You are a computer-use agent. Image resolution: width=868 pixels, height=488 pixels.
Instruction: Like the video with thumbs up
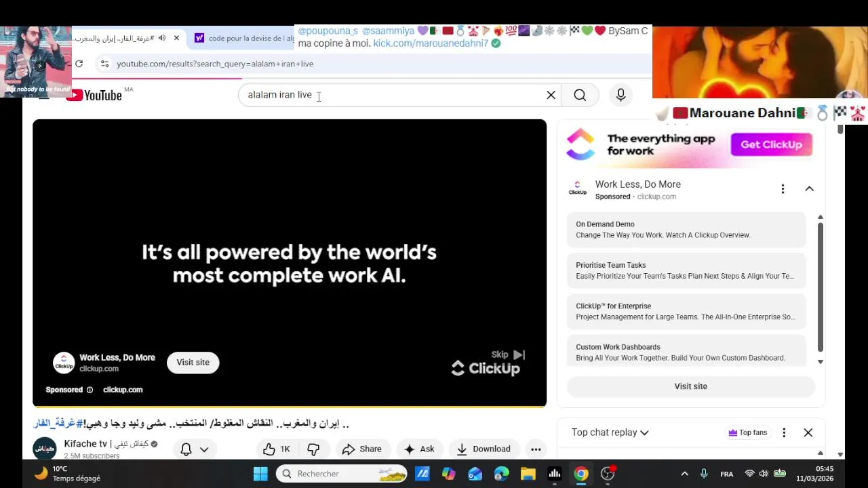click(277, 449)
